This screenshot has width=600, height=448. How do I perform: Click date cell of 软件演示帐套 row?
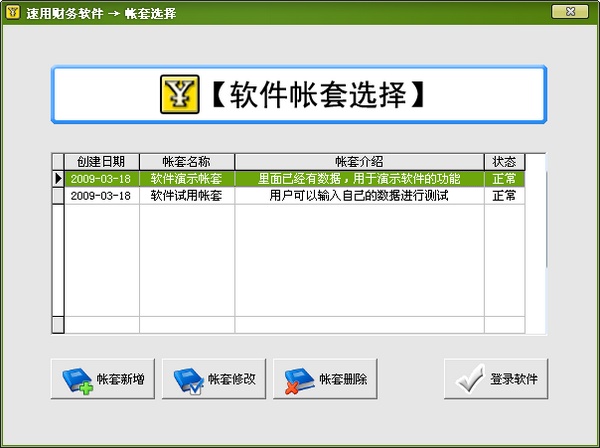(102, 179)
